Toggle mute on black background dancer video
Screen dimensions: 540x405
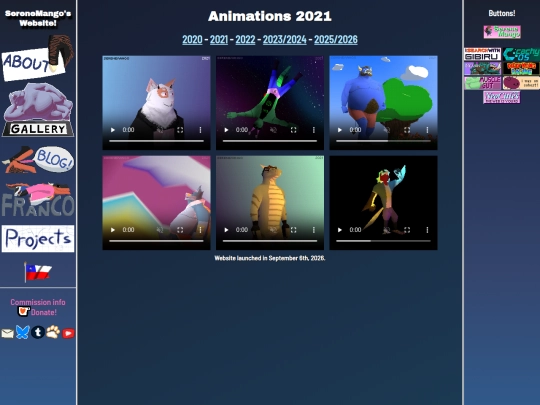tap(387, 230)
